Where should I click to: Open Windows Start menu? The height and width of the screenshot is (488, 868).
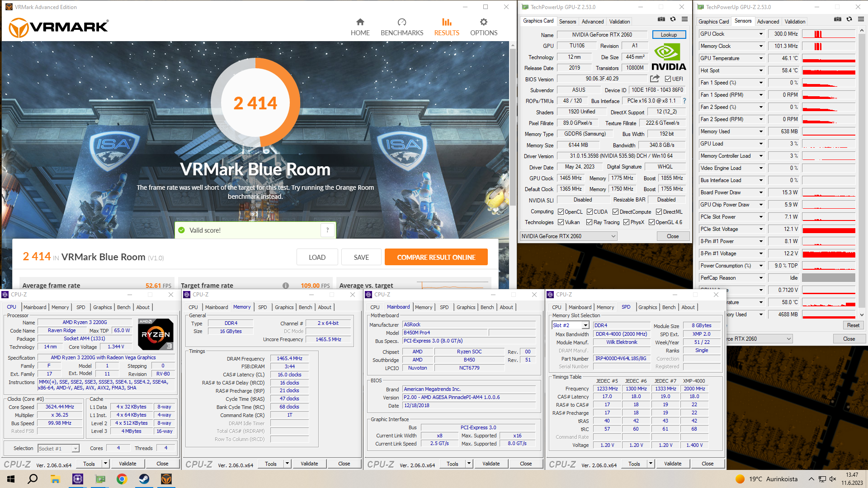coord(11,479)
